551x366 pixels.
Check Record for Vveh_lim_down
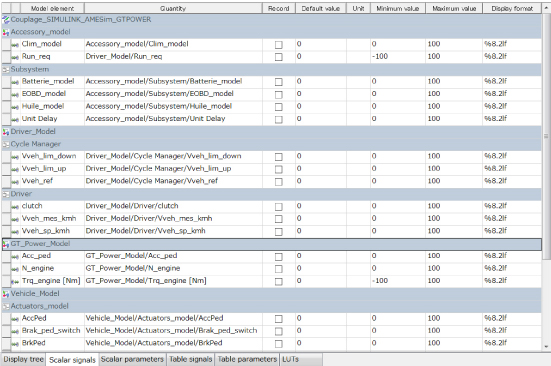279,157
